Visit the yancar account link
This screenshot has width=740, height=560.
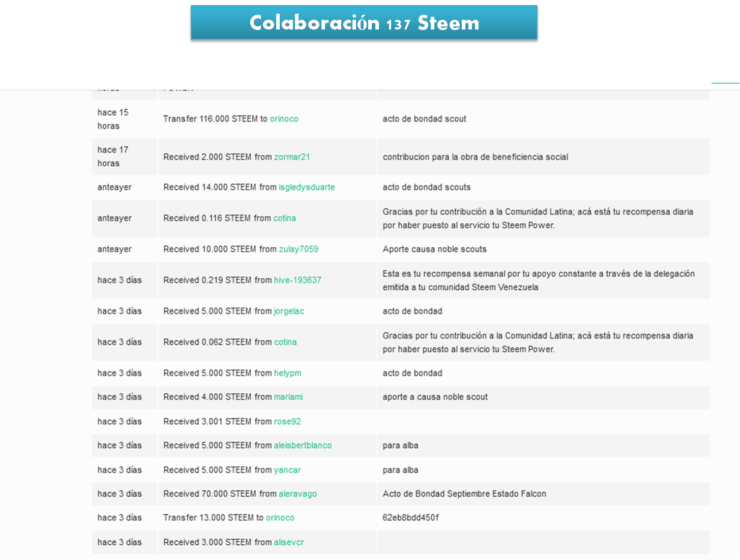point(287,470)
